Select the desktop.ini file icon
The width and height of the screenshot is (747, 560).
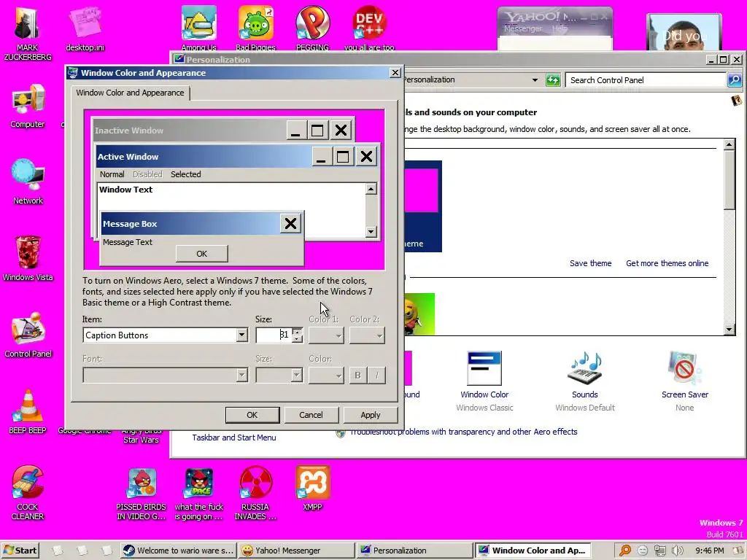pos(85,29)
